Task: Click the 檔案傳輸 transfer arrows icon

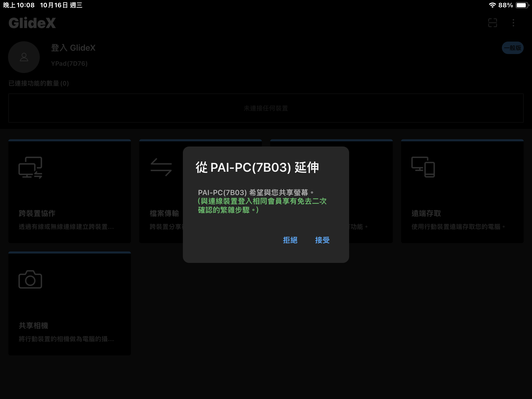Action: 161,167
